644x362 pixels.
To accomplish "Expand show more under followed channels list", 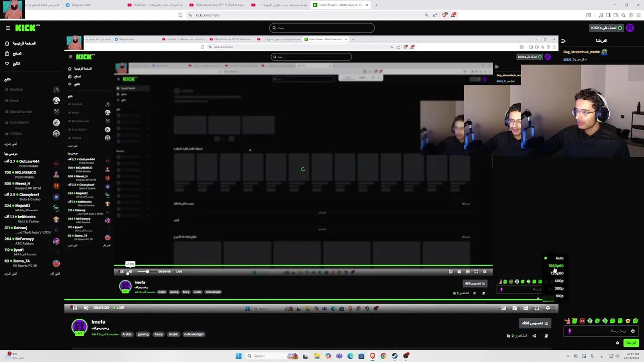I will click(x=11, y=144).
